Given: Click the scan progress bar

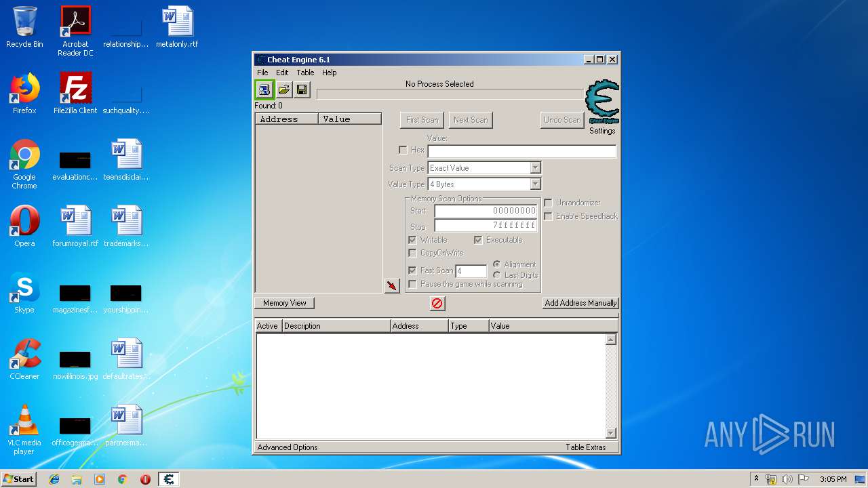Looking at the screenshot, I should tap(450, 94).
